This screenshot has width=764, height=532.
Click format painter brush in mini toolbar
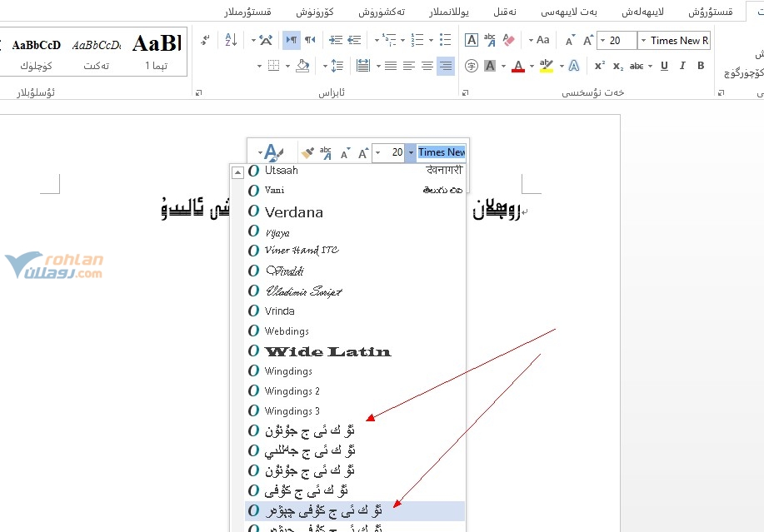click(x=307, y=153)
